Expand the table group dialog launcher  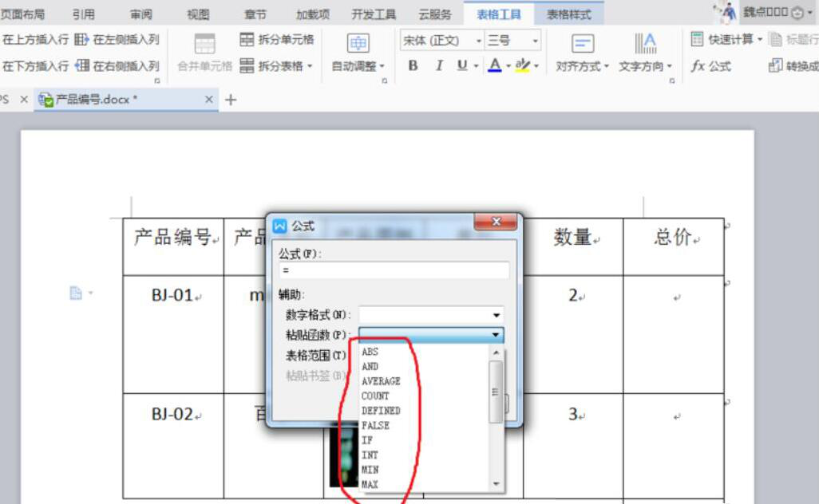157,81
